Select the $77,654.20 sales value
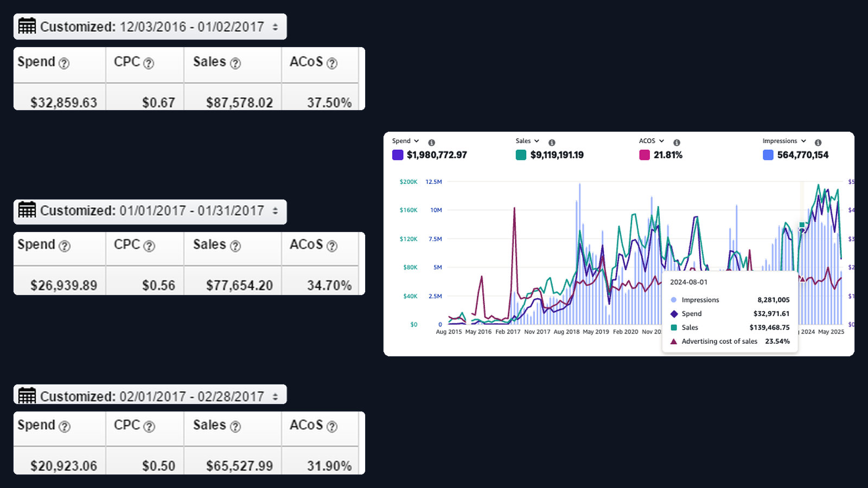Viewport: 868px width, 488px height. click(x=239, y=285)
